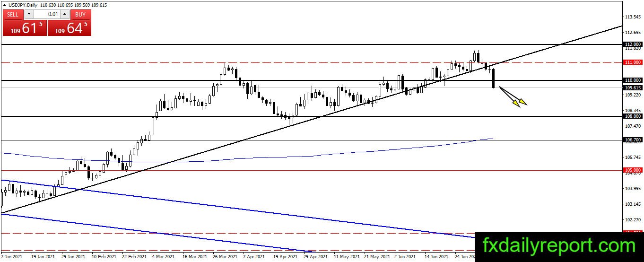
Task: Select the 112.000 price level label
Action: [633, 44]
